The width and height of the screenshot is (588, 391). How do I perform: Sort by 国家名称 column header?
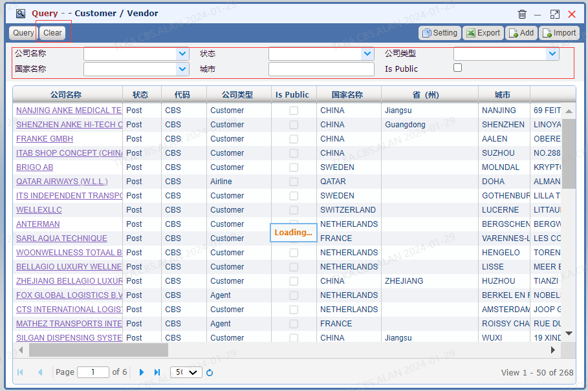click(347, 95)
